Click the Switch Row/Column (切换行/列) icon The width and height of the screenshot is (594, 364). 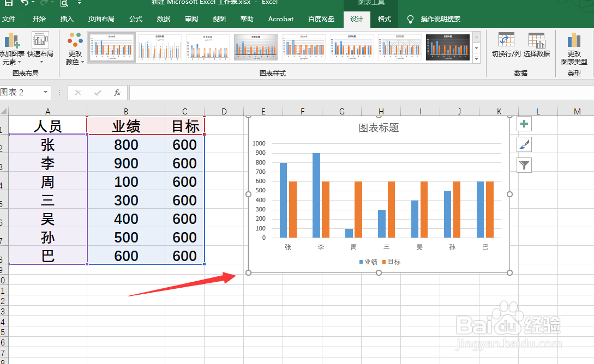tap(506, 46)
